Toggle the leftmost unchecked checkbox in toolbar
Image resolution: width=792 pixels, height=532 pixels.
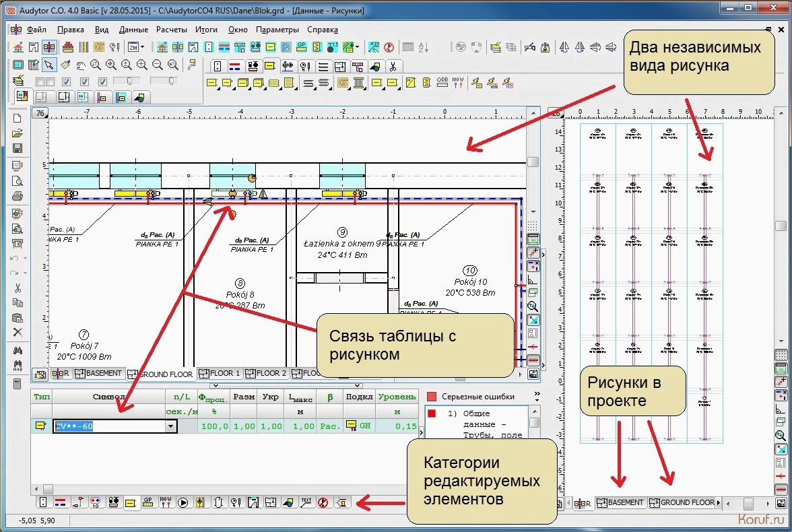click(40, 81)
